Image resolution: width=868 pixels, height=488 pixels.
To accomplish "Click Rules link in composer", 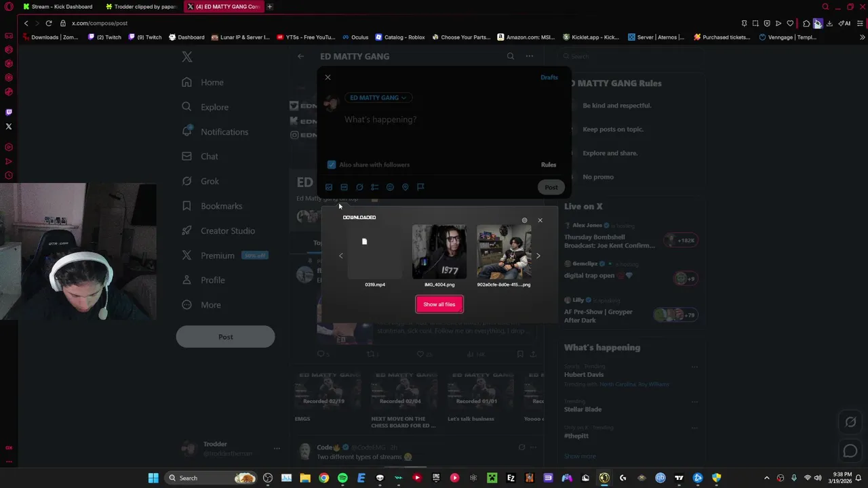I will coord(549,165).
